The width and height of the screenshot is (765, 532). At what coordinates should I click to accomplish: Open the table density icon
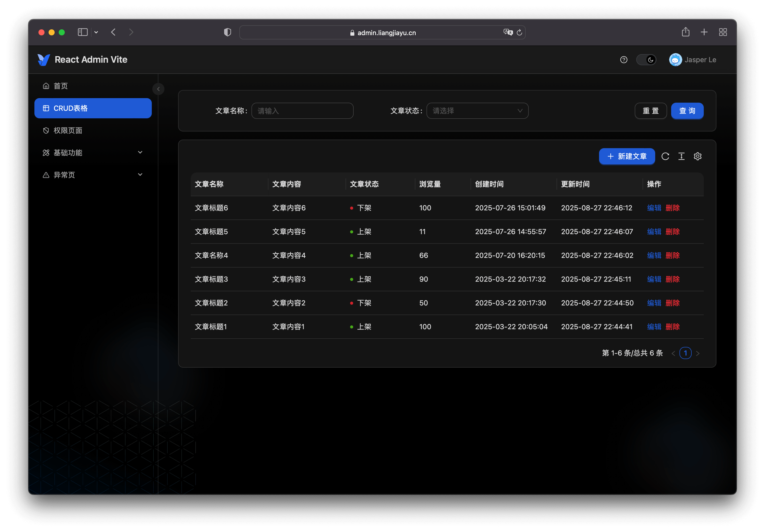point(681,156)
